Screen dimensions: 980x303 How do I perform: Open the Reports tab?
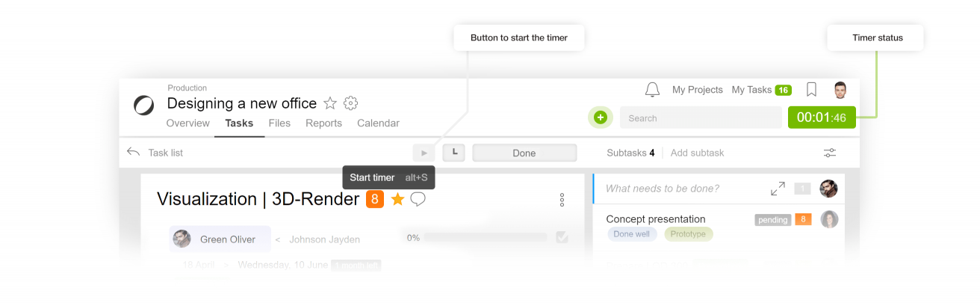click(x=323, y=123)
